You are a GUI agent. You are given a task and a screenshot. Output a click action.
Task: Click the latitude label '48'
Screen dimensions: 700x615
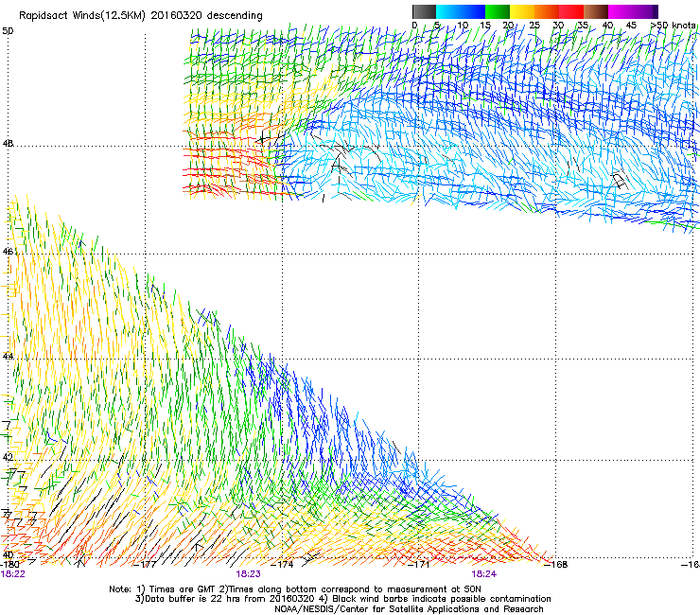point(8,144)
